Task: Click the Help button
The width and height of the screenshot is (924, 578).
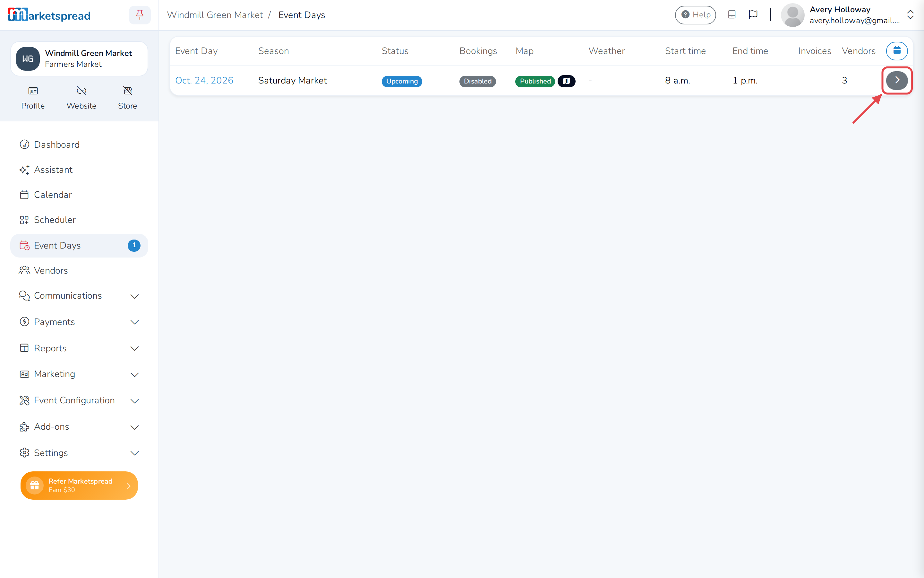Action: [x=695, y=15]
